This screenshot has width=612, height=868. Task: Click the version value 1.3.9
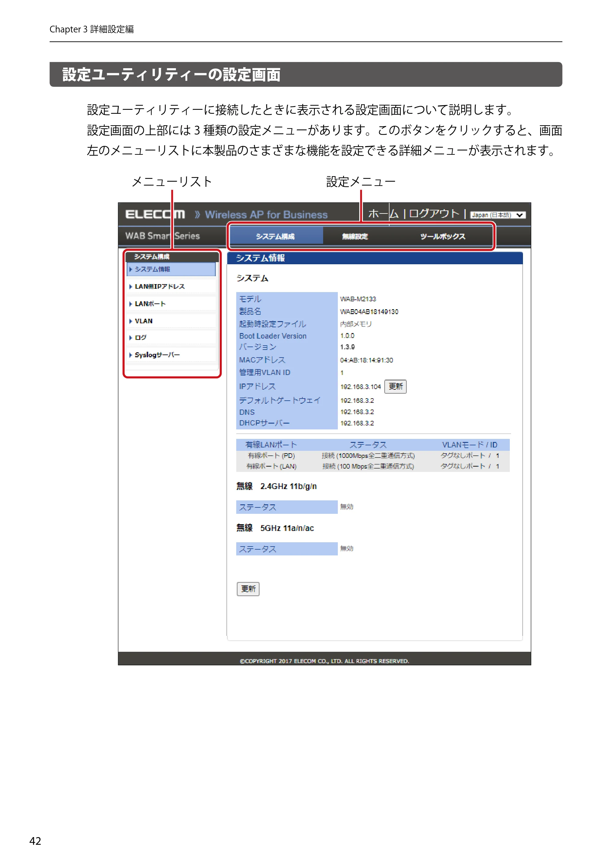click(x=347, y=347)
